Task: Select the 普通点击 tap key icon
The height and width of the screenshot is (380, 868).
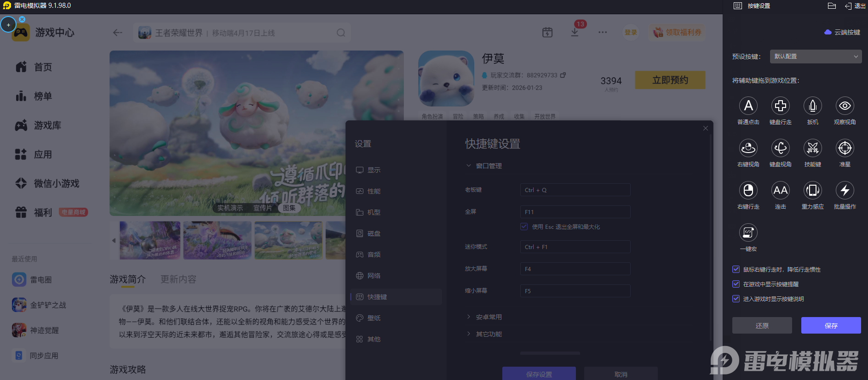Action: click(748, 106)
